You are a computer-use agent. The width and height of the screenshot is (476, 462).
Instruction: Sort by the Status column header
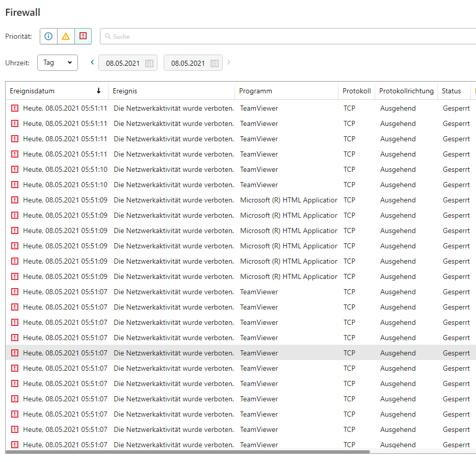point(451,91)
